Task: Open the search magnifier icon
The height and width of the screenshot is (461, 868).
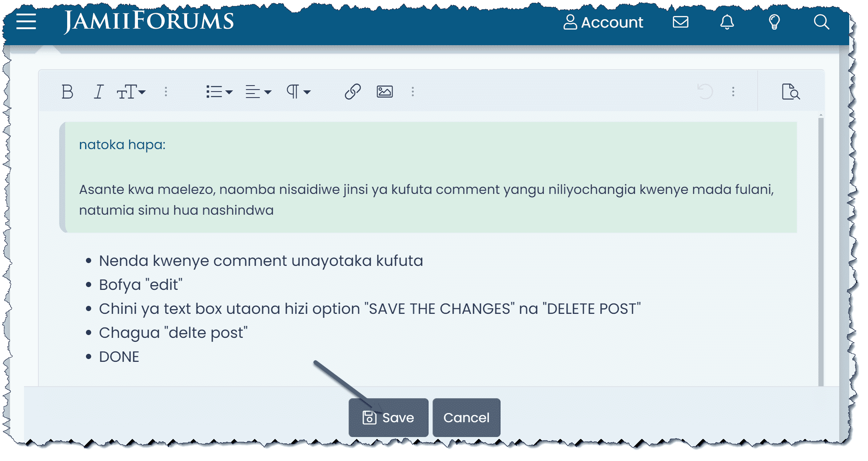Action: click(x=822, y=22)
